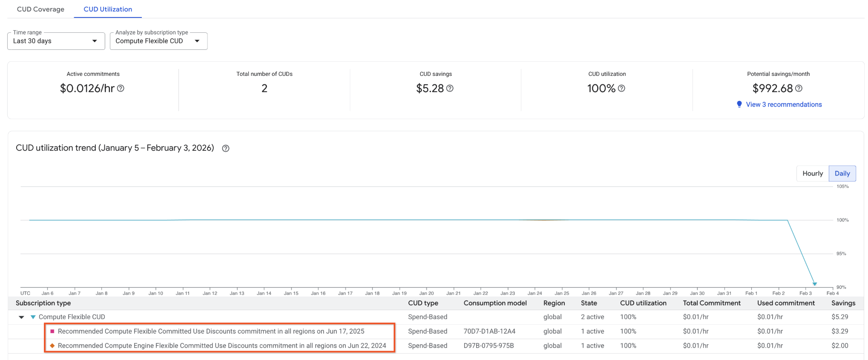This screenshot has height=360, width=868.
Task: Click the Savings column header
Action: pos(843,303)
